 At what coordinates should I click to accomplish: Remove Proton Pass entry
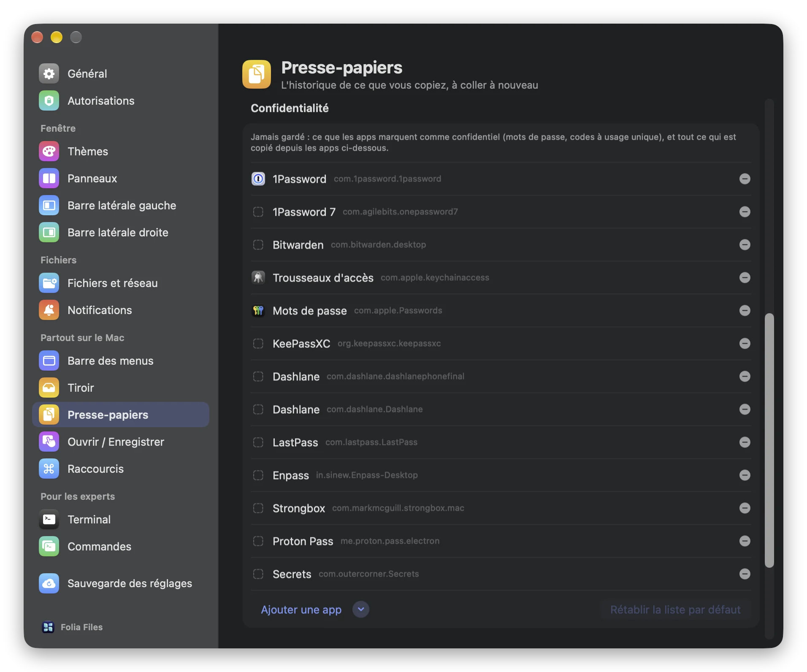tap(745, 541)
